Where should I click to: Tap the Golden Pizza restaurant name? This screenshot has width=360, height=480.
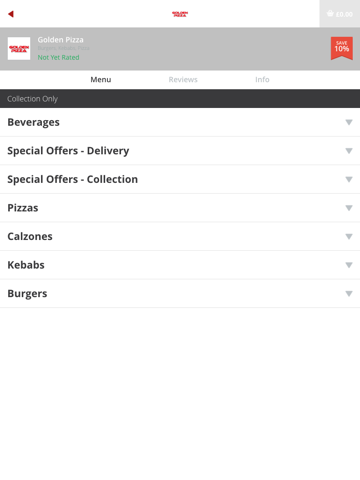[x=60, y=40]
